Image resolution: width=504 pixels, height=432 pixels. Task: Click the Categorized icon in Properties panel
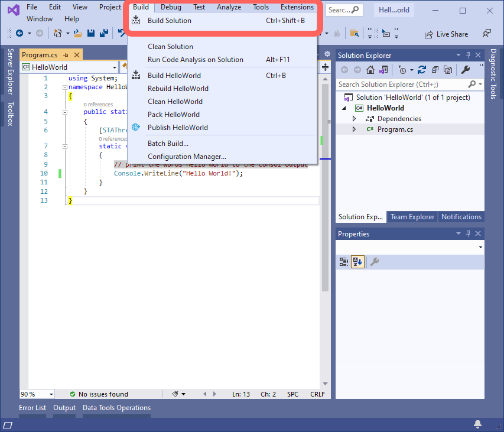click(x=344, y=262)
